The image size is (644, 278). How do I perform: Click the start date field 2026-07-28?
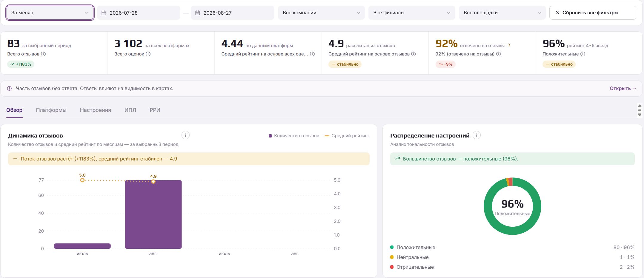139,13
